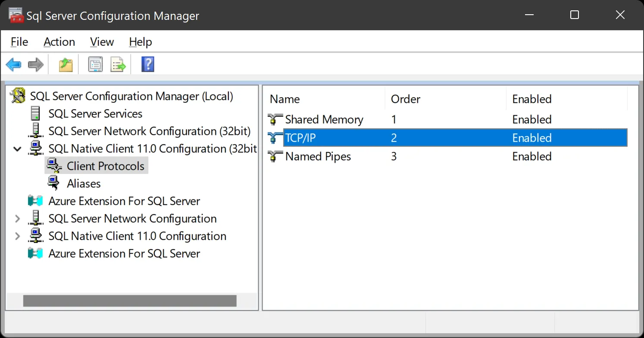The image size is (644, 338).
Task: Click the Up one level folder icon
Action: (x=66, y=65)
